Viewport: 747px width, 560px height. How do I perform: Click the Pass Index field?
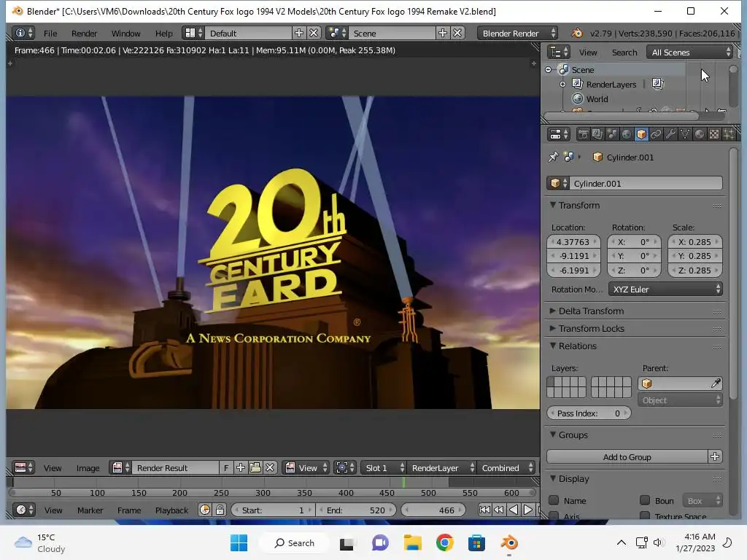(x=589, y=413)
